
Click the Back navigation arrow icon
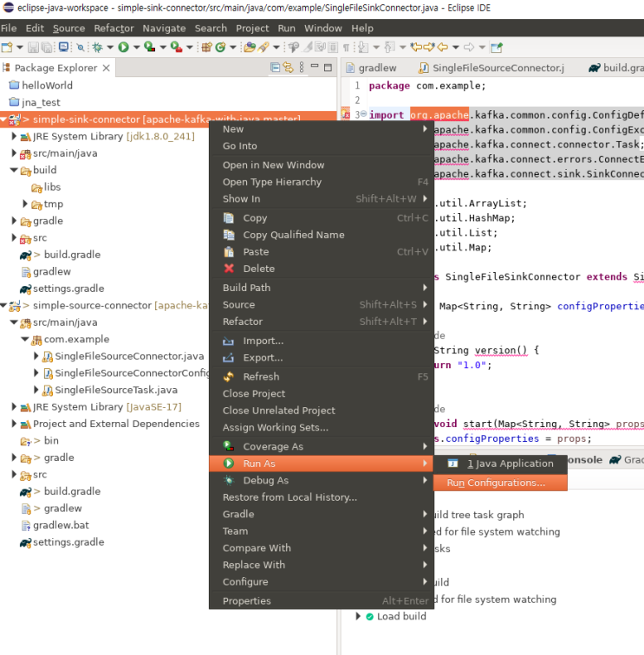click(443, 47)
